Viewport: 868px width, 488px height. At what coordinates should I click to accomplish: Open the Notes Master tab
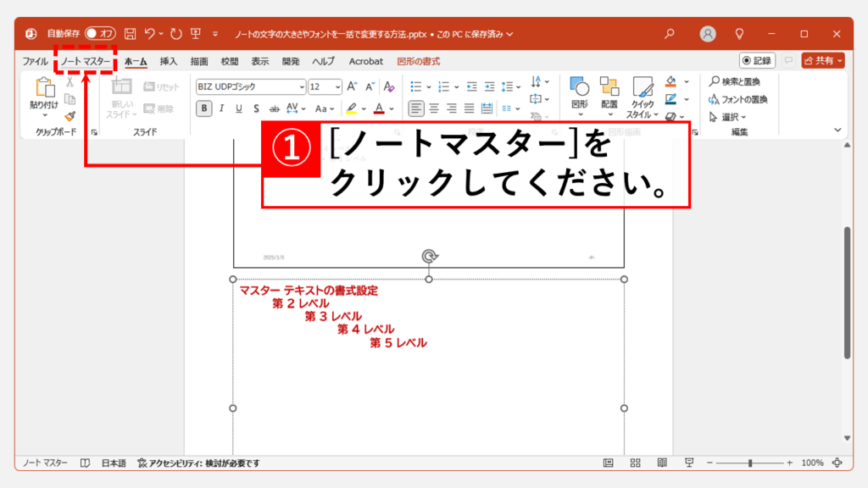tap(85, 61)
